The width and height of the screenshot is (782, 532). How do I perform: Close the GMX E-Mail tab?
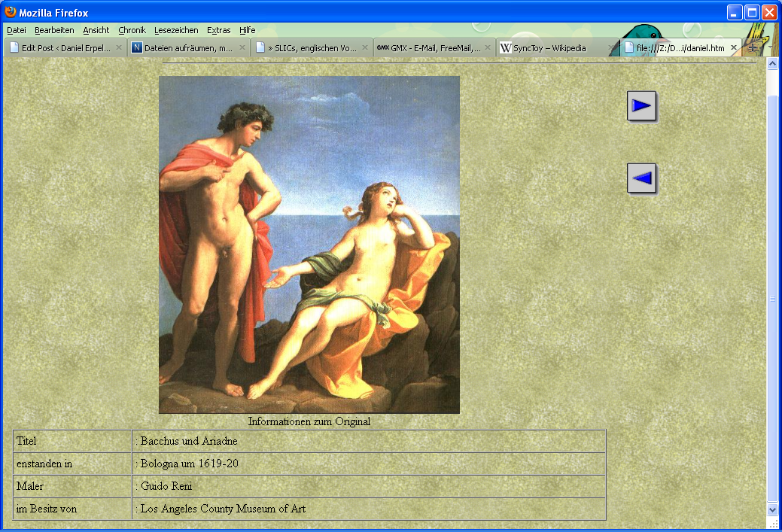(488, 47)
